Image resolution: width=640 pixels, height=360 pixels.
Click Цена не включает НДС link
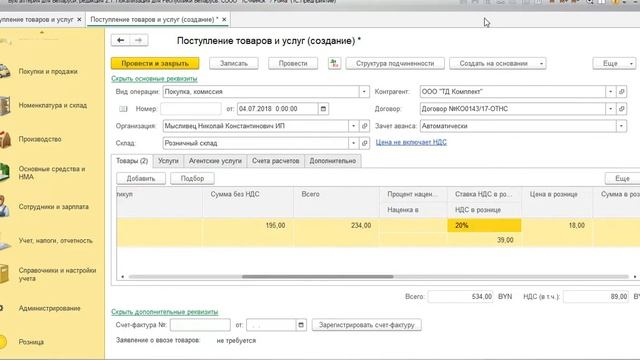pos(411,142)
